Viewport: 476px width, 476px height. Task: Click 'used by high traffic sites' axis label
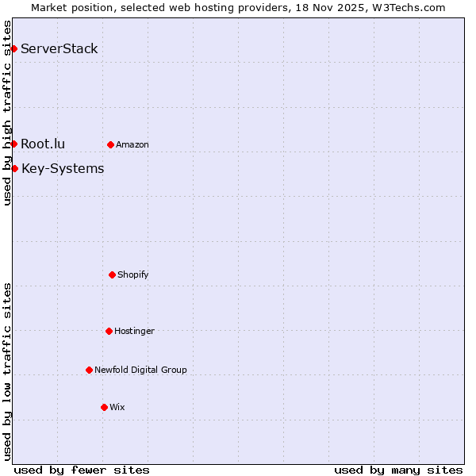point(7,113)
